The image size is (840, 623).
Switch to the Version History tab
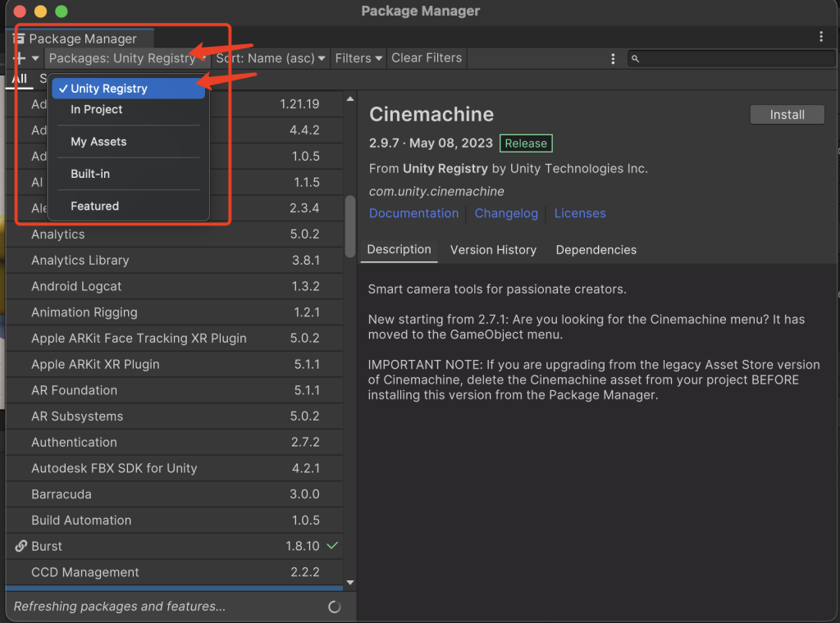(x=493, y=250)
